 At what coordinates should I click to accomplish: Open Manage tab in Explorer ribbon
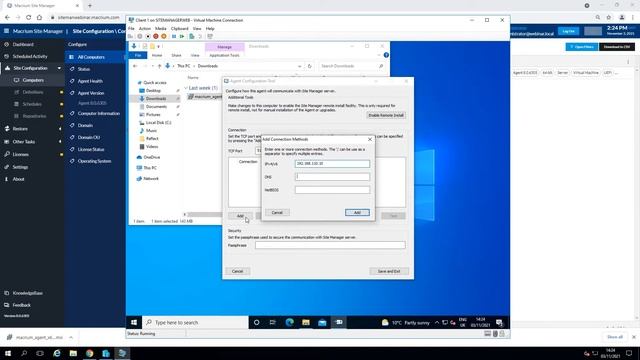click(224, 47)
